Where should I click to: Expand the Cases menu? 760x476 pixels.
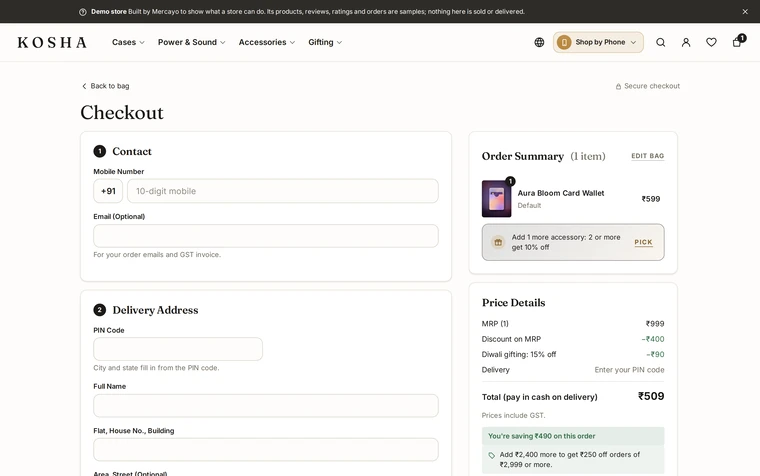coord(128,42)
